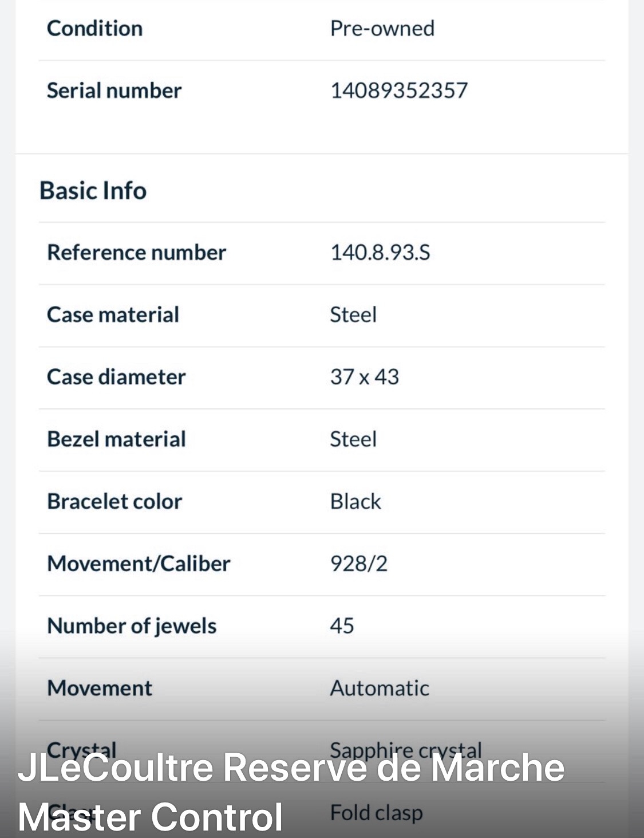Click the Movement/Caliber label
Image resolution: width=644 pixels, height=838 pixels.
pos(139,564)
